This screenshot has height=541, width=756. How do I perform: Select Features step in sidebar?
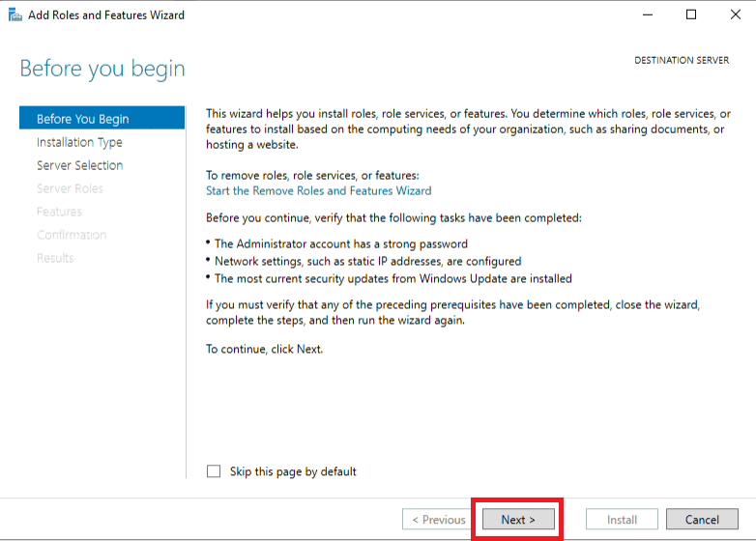59,212
